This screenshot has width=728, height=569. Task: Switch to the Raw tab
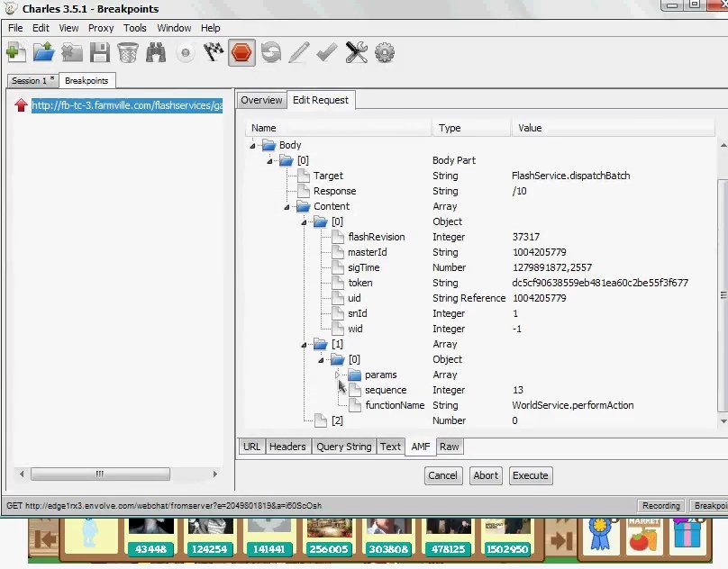(x=449, y=447)
